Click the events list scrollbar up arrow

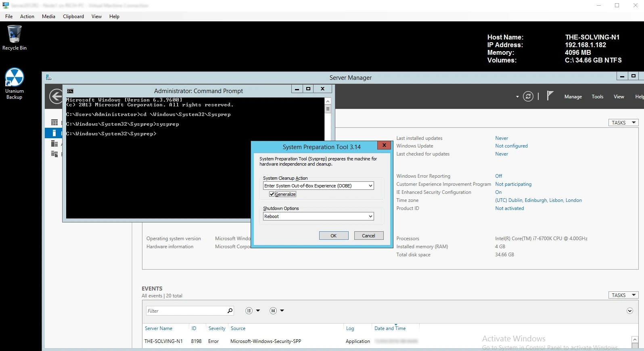[635, 340]
